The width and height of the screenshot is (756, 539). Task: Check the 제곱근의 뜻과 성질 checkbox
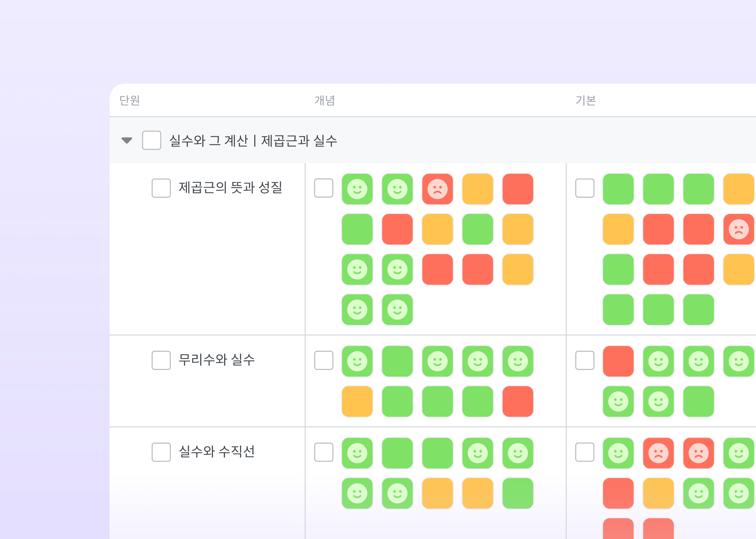coord(161,188)
